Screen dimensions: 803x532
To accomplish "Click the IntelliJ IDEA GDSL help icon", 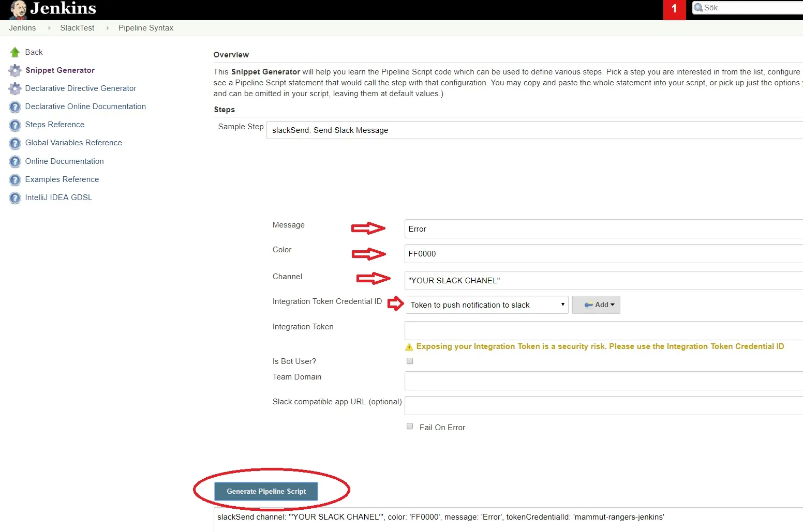I will tap(15, 198).
